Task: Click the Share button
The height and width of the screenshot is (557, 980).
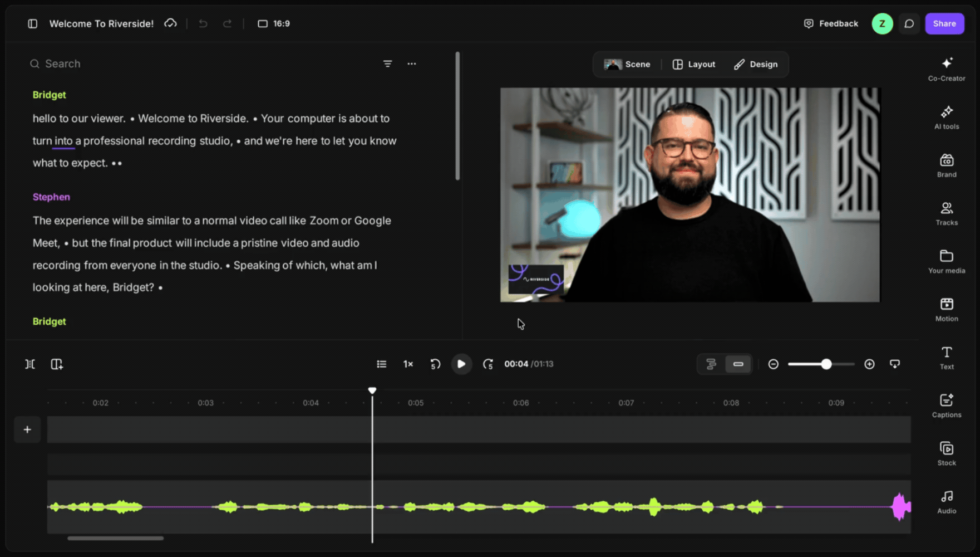Action: pyautogui.click(x=944, y=23)
